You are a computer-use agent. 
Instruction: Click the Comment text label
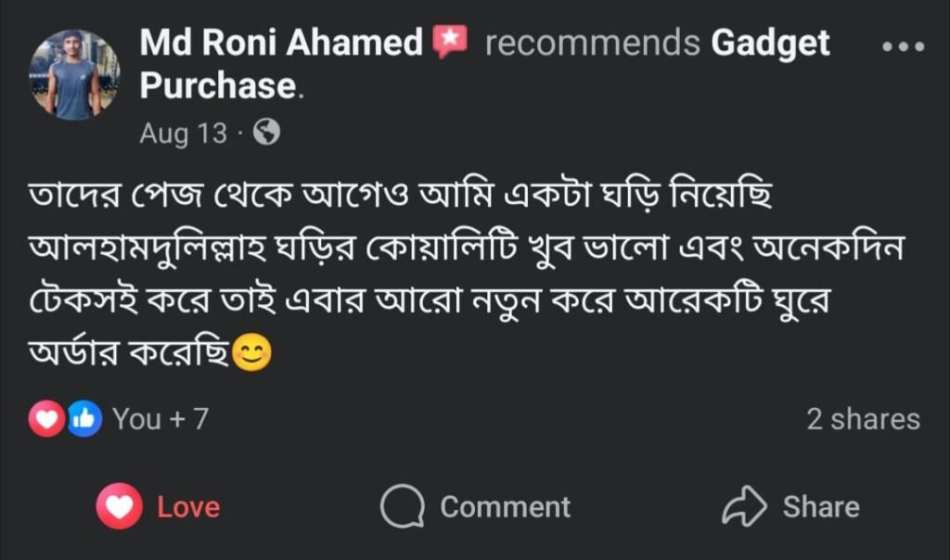tap(505, 507)
